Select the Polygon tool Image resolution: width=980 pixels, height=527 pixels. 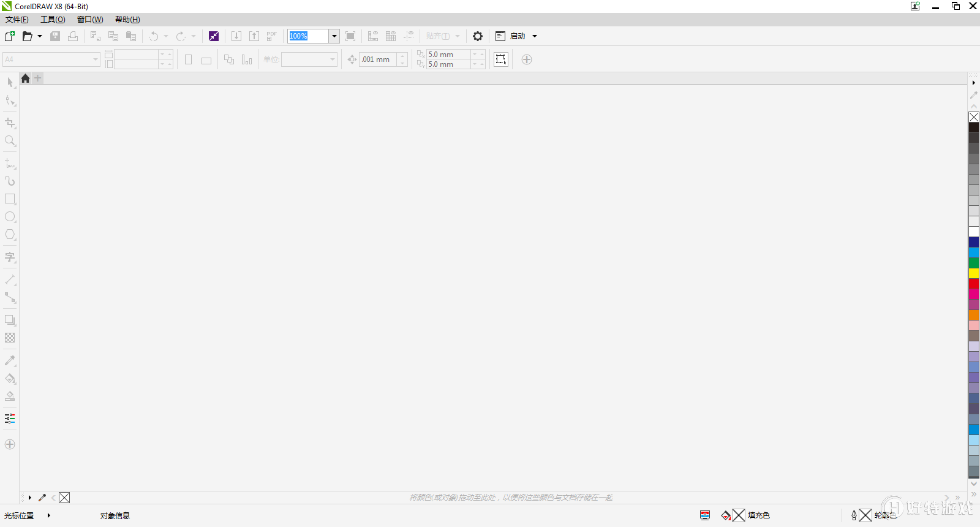pos(10,235)
